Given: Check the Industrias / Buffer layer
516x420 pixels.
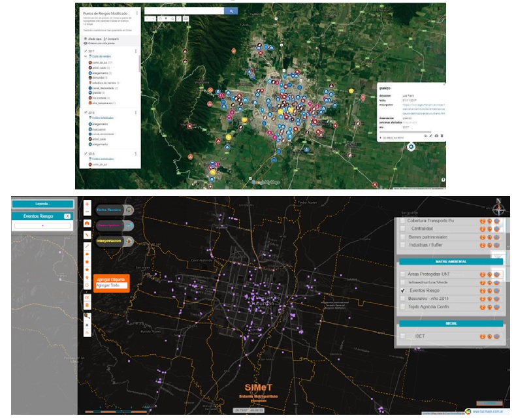Looking at the screenshot, I should pos(403,245).
